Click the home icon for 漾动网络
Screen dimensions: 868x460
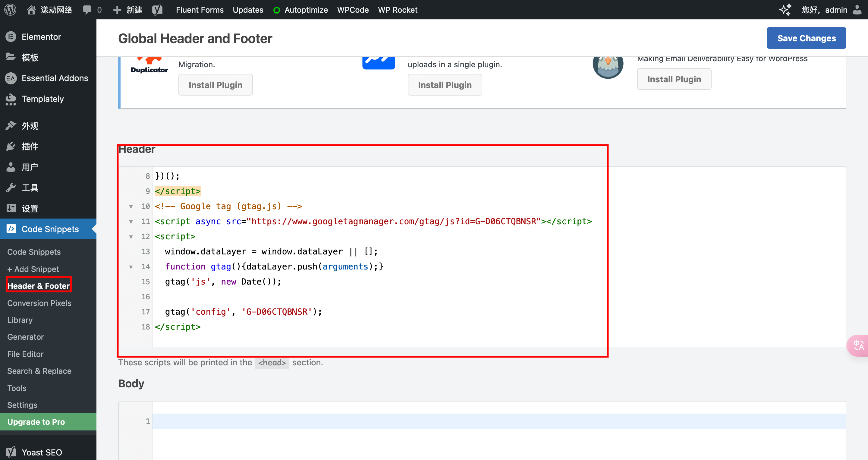pyautogui.click(x=31, y=10)
